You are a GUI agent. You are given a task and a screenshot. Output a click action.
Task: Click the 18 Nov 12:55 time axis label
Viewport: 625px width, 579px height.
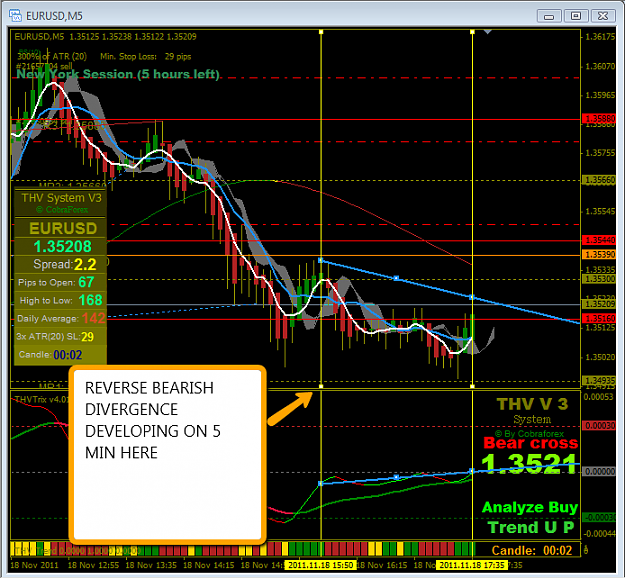tap(93, 565)
